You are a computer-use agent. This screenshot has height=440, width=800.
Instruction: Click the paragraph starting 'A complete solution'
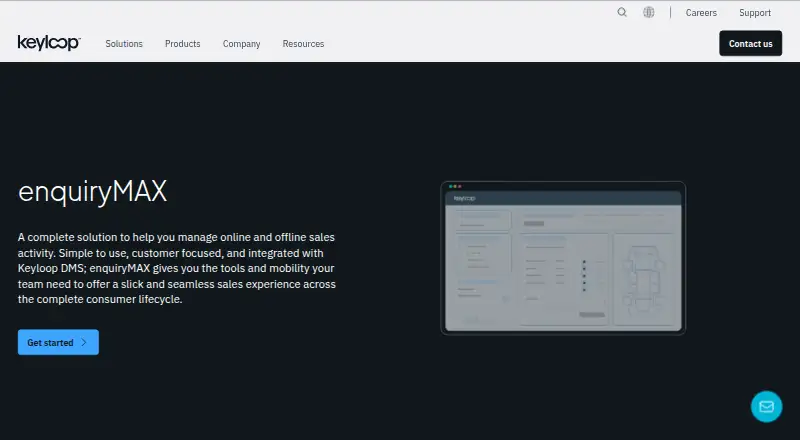tap(177, 268)
